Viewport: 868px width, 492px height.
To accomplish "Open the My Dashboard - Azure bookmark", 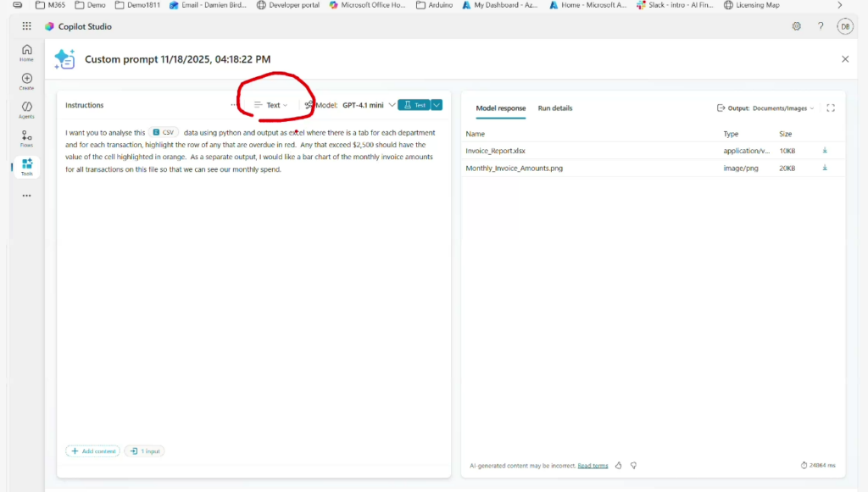I will coord(500,5).
